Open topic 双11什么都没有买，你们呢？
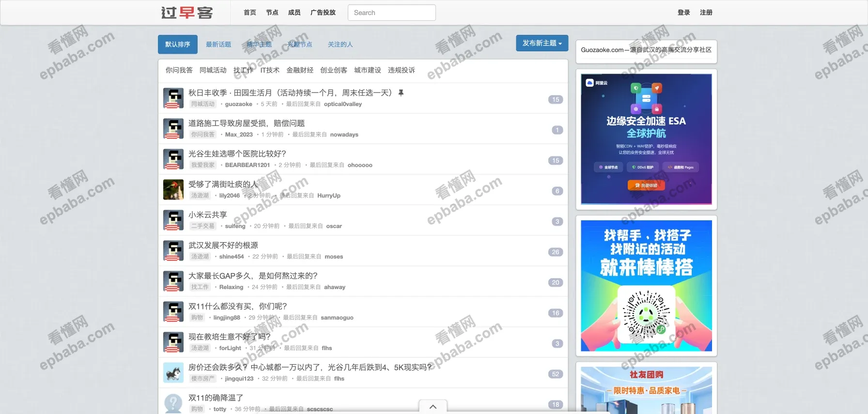Screen dimensions: 868x414 point(238,306)
